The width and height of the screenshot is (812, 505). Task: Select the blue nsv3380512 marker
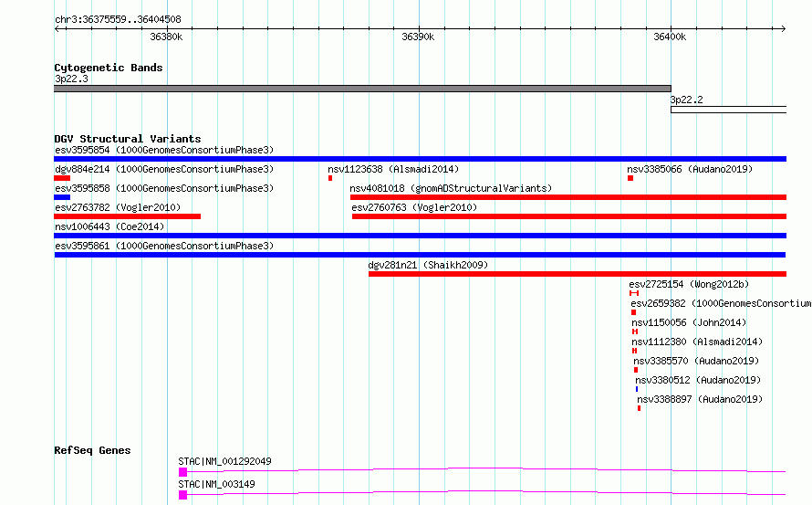637,389
